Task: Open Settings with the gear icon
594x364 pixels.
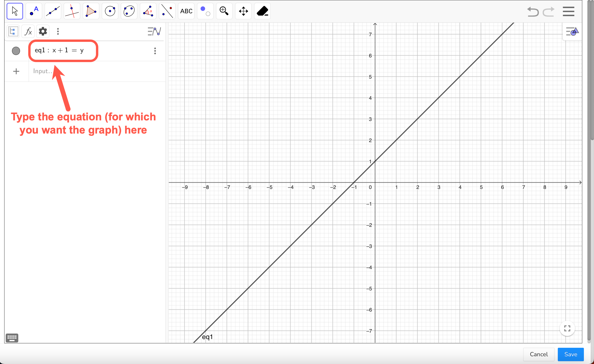Action: point(43,31)
